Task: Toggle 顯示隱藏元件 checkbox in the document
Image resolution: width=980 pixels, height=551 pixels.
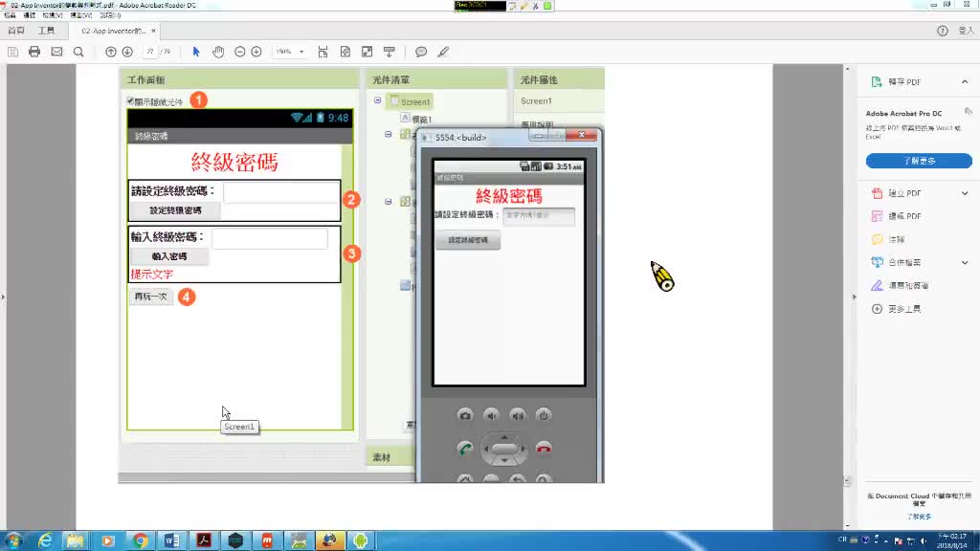Action: [130, 101]
